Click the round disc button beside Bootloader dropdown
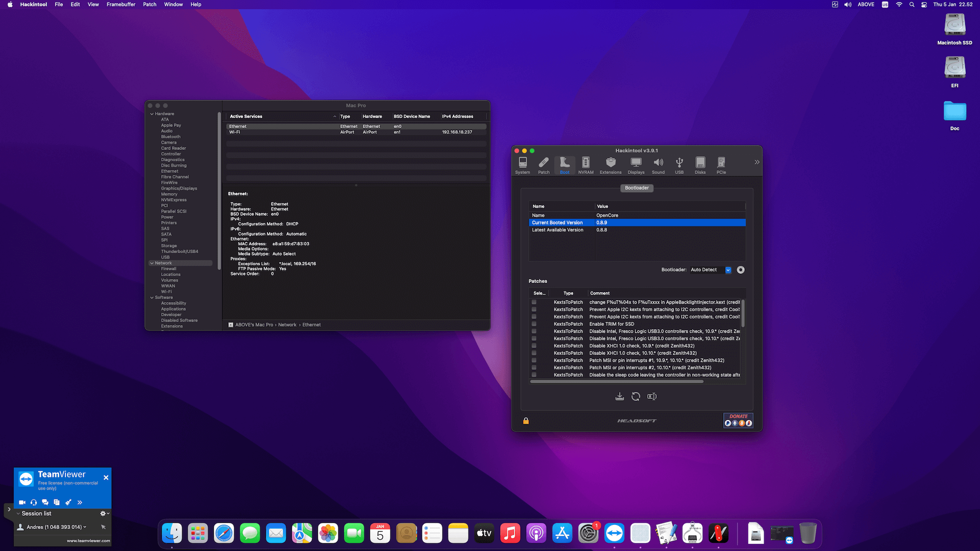980x551 pixels. pyautogui.click(x=741, y=270)
